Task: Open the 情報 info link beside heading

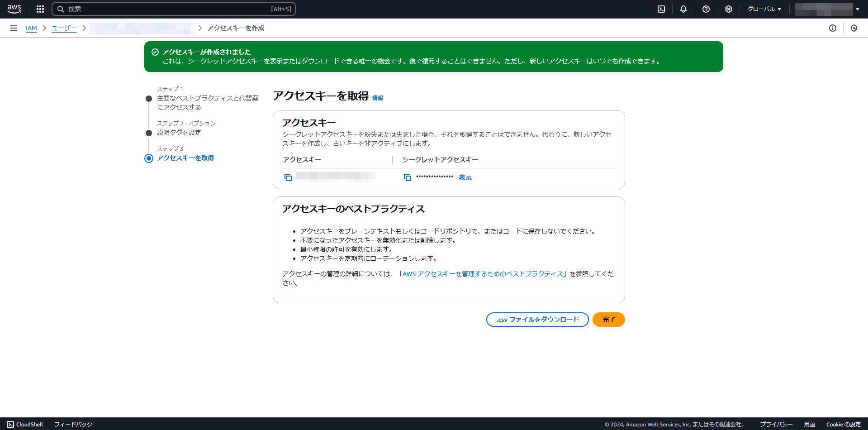Action: (378, 98)
